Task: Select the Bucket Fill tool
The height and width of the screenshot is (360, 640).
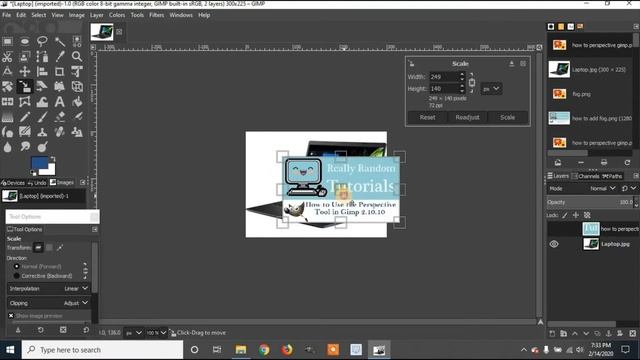Action: pyautogui.click(x=77, y=102)
